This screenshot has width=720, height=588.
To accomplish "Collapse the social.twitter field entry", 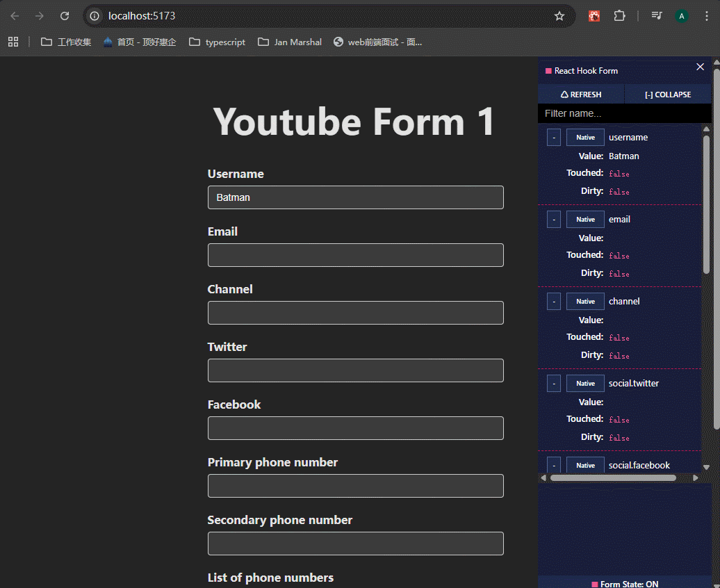I will point(553,384).
